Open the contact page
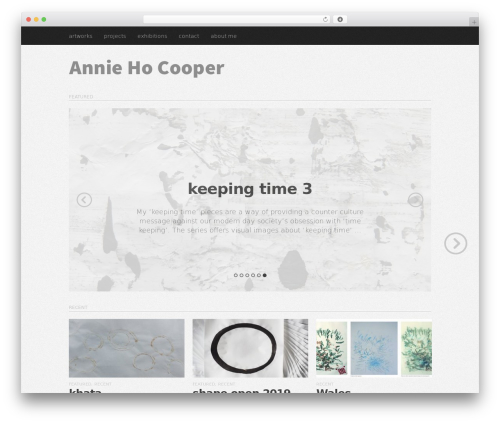500x423 pixels. [x=189, y=36]
